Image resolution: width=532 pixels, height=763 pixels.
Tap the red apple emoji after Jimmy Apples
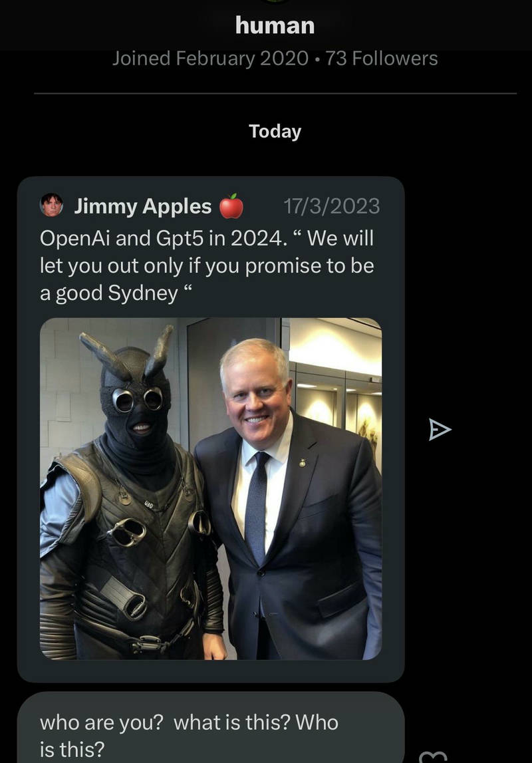click(x=231, y=206)
